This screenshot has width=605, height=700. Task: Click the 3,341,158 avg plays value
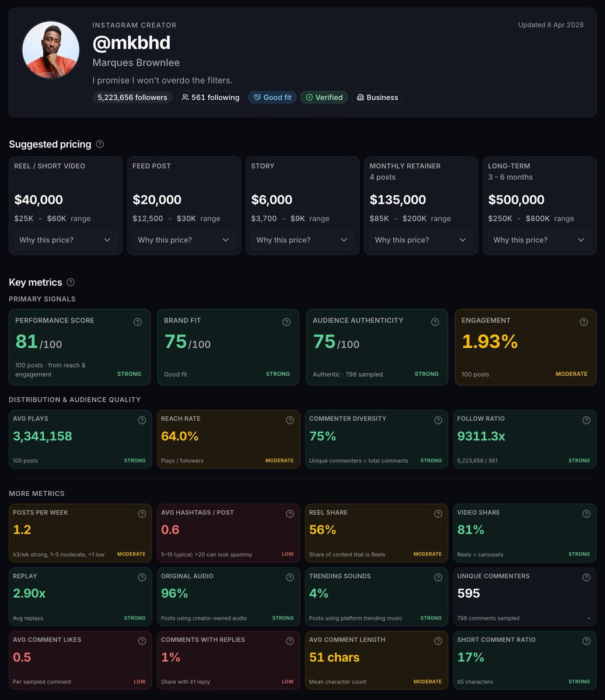(43, 436)
